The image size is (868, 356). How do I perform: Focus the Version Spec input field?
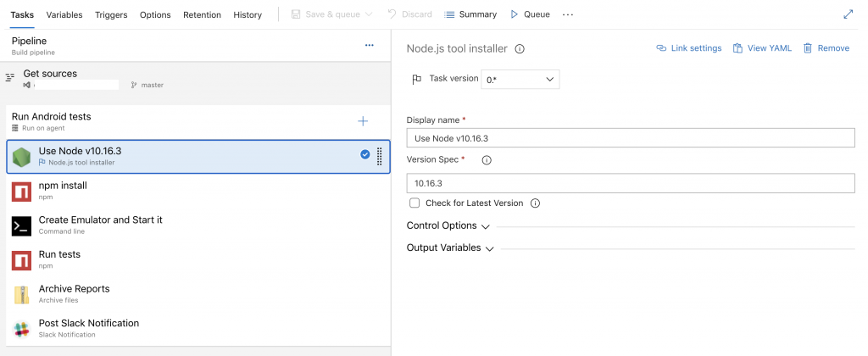coord(631,183)
